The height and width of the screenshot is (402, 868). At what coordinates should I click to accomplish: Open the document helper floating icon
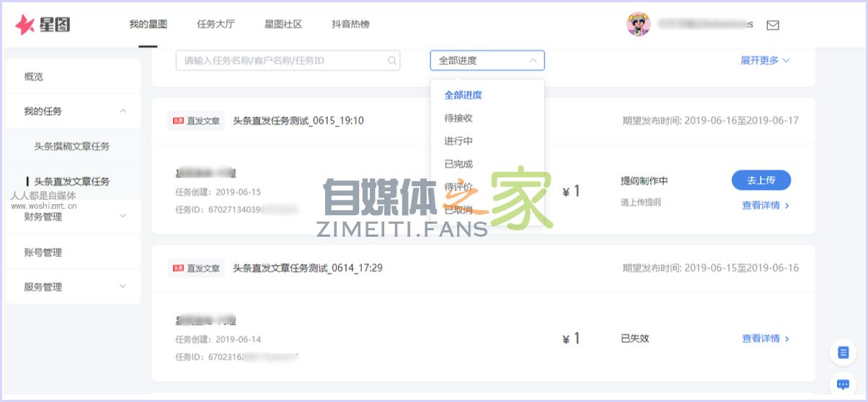(x=842, y=352)
